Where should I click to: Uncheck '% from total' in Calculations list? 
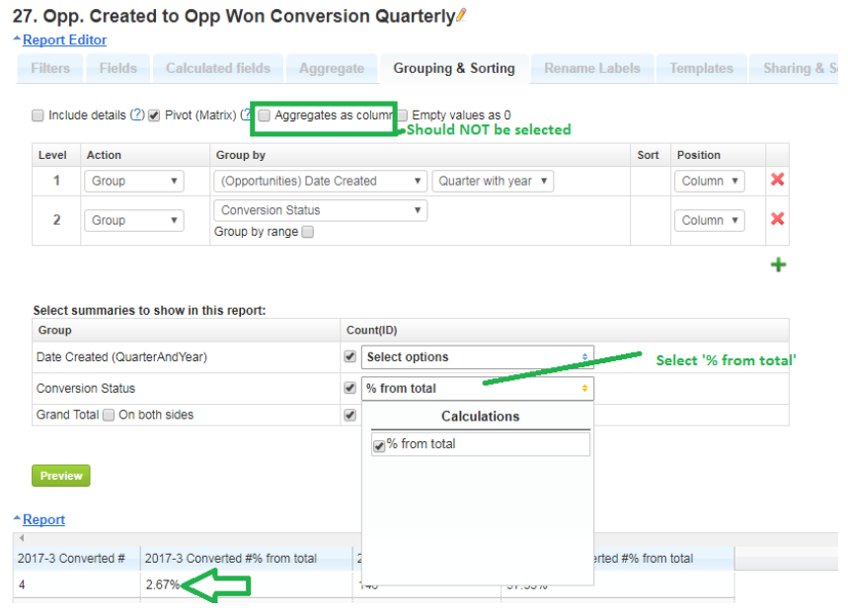pos(379,445)
